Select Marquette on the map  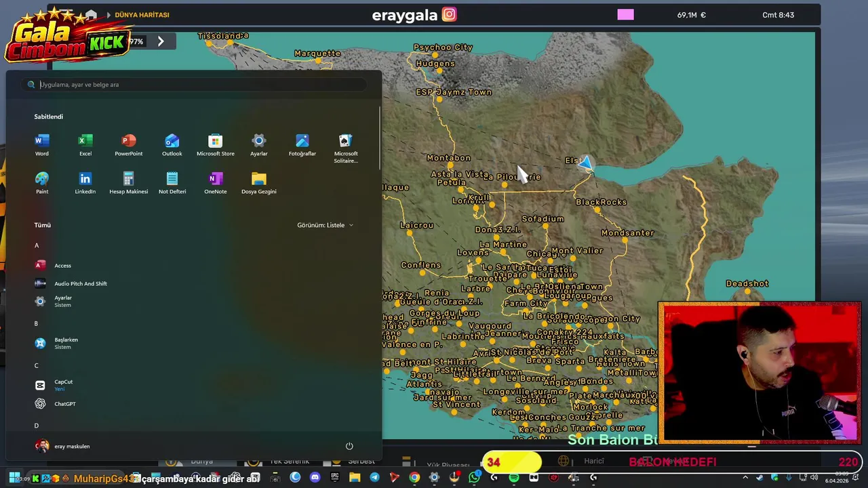(317, 54)
